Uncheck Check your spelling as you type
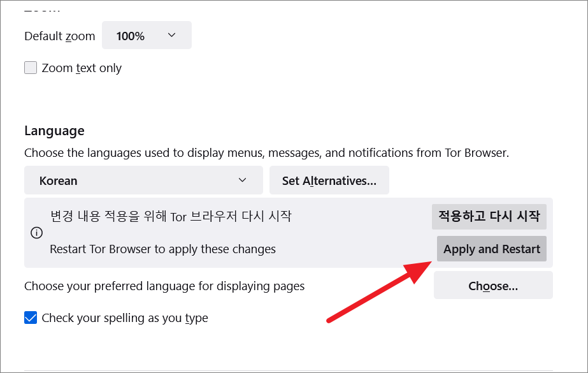 [x=31, y=318]
